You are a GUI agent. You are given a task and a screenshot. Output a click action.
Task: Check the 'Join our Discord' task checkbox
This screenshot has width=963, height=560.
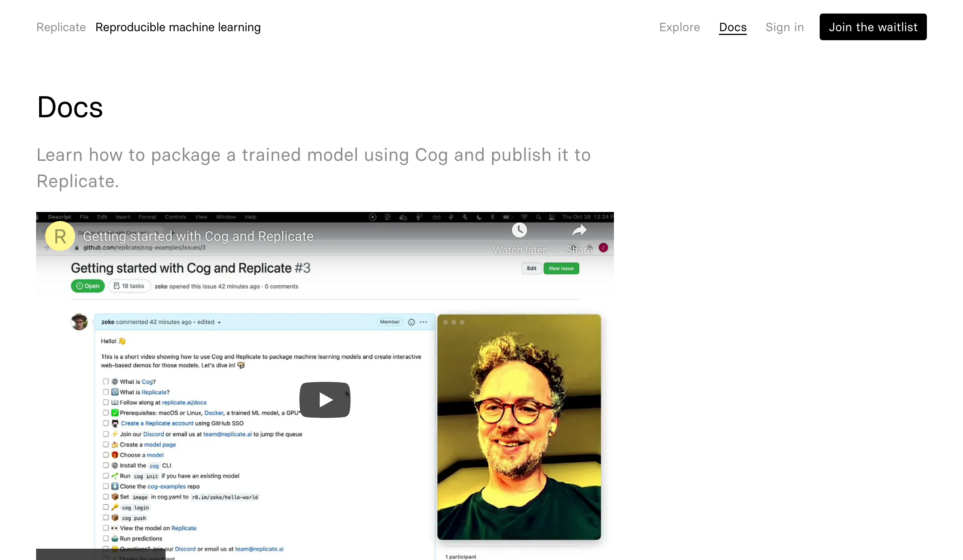[x=105, y=434]
